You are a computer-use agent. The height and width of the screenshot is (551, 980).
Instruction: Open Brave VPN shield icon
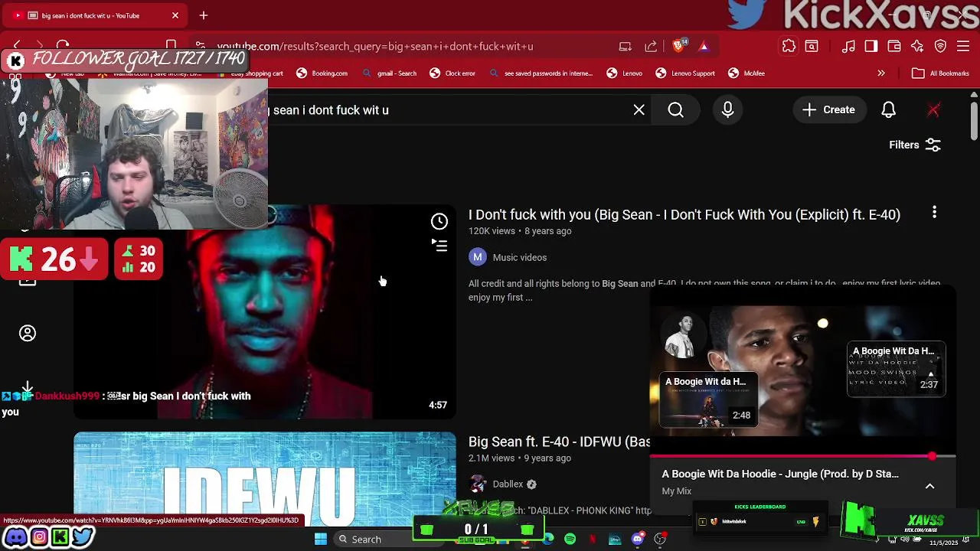coord(940,46)
